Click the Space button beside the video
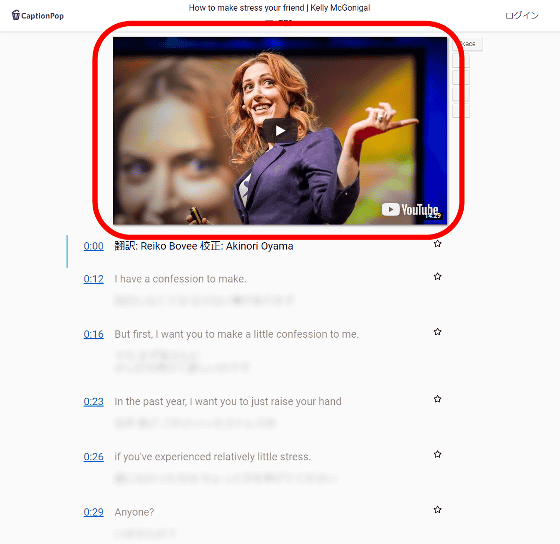 click(468, 44)
